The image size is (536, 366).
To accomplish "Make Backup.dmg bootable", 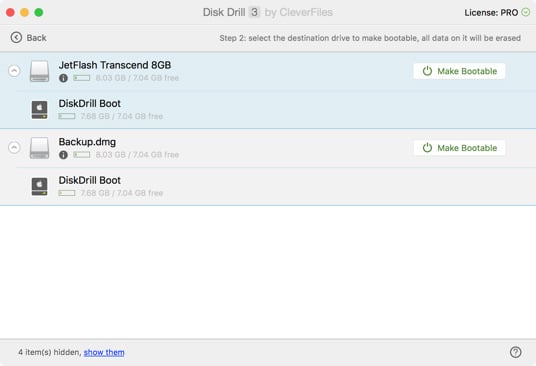I will pyautogui.click(x=459, y=148).
